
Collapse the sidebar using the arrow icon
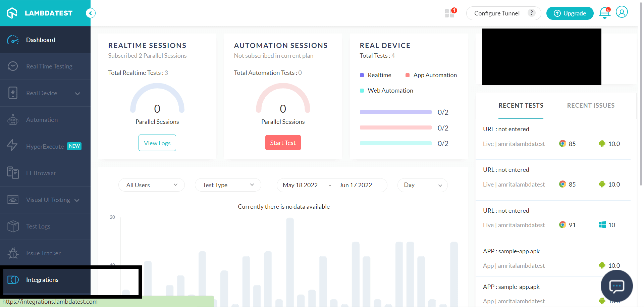click(91, 13)
